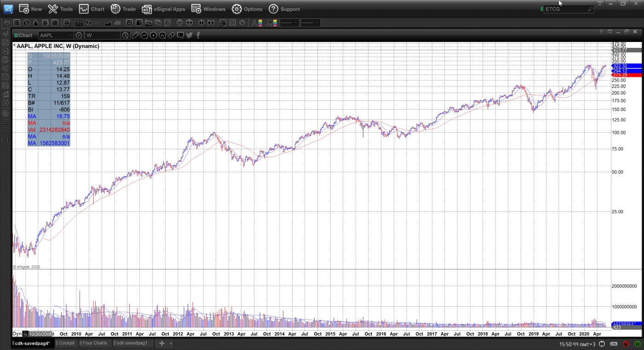This screenshot has height=350, width=644.
Task: Select the histogram chart type icon
Action: (117, 23)
